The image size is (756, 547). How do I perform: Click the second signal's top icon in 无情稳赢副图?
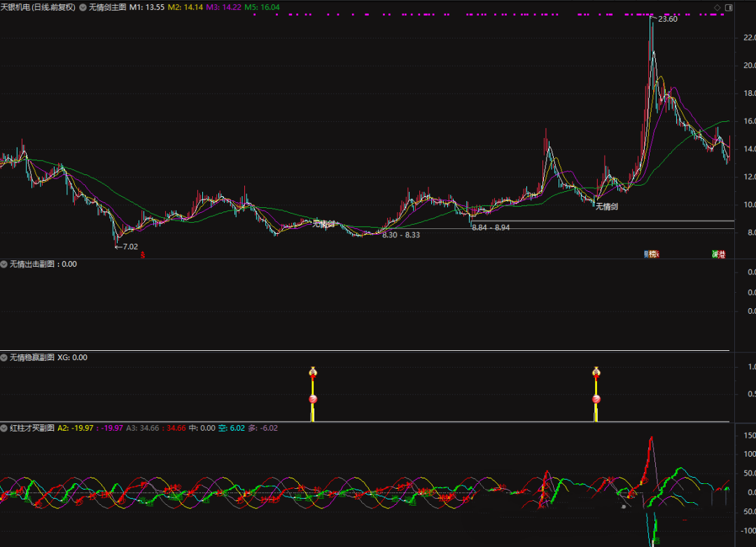click(x=596, y=371)
